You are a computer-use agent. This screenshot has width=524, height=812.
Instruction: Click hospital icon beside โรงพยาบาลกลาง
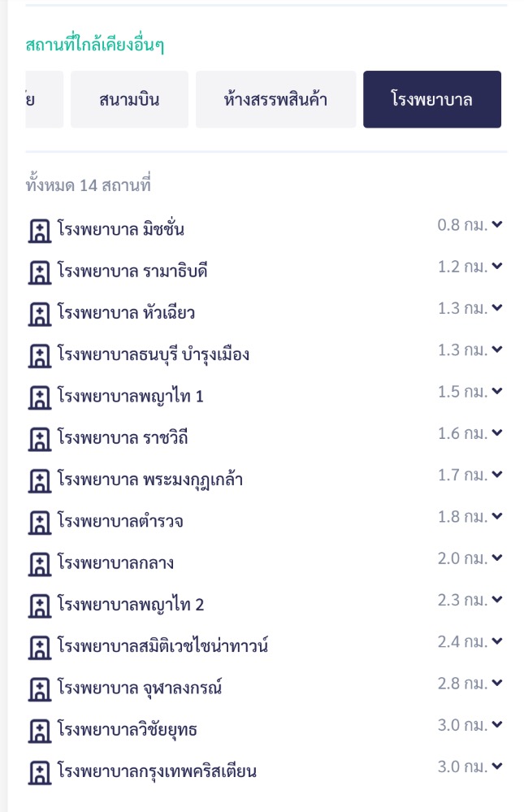37,564
